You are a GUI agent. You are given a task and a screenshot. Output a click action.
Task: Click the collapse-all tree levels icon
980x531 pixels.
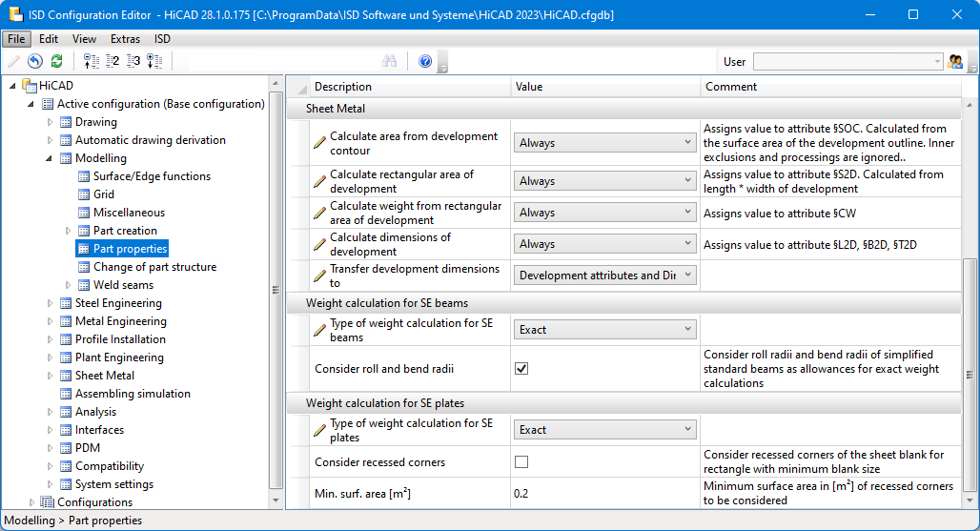[x=92, y=61]
